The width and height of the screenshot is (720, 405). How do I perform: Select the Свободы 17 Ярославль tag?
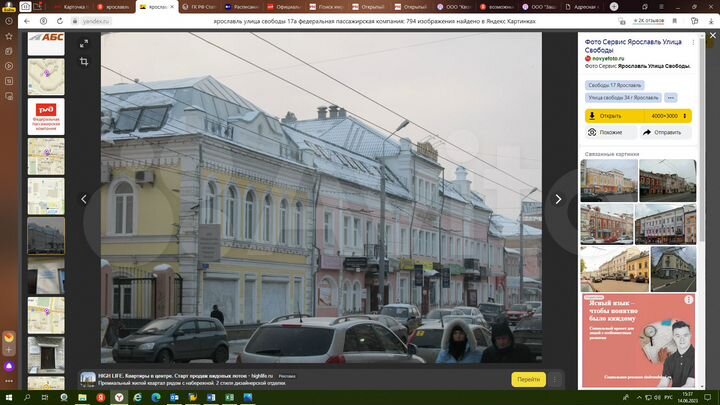(614, 85)
